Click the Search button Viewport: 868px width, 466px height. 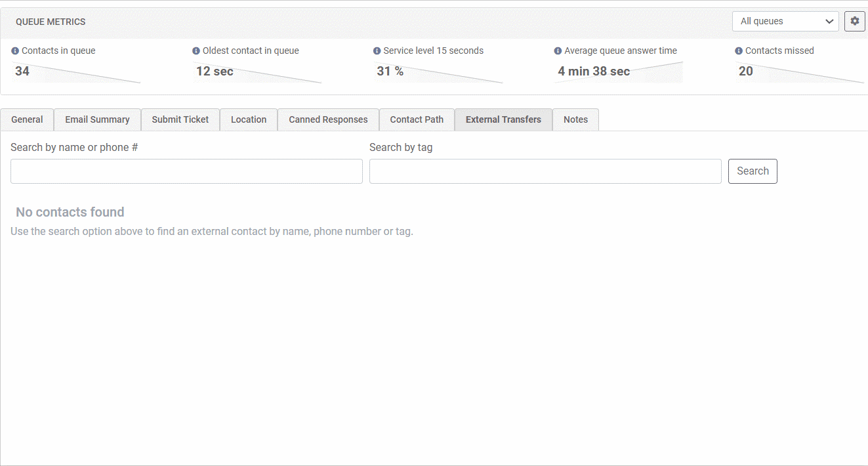coord(753,171)
